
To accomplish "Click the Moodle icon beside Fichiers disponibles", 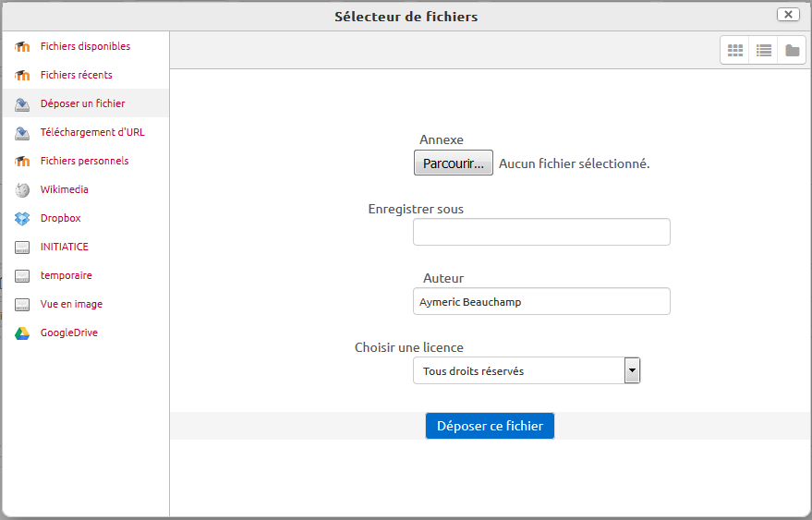I will (22, 47).
